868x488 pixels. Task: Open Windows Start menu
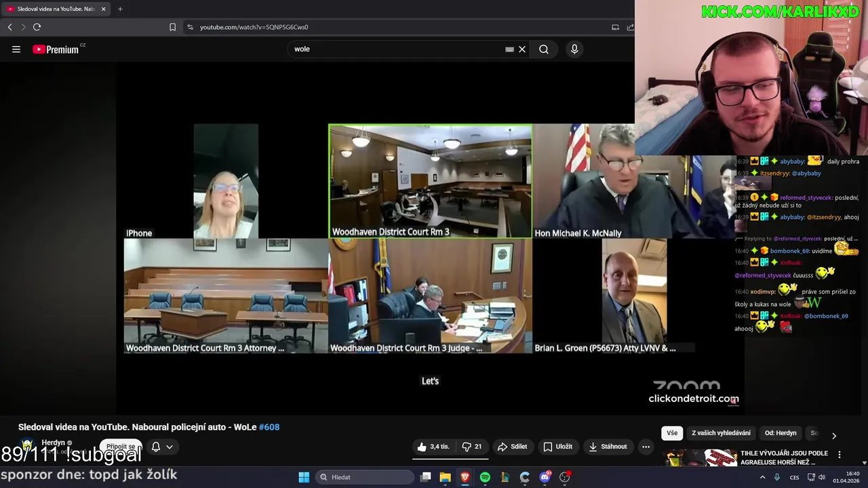click(x=304, y=477)
